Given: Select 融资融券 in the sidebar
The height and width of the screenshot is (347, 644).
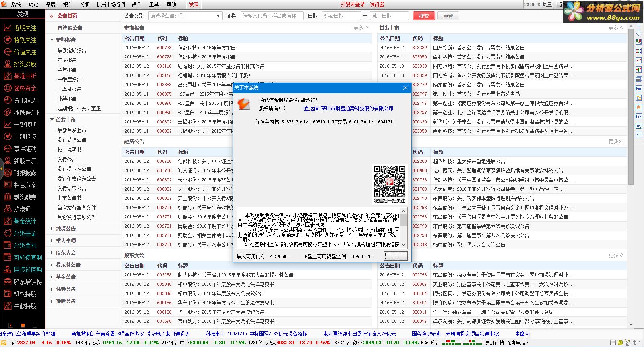Looking at the screenshot, I should (x=23, y=197).
